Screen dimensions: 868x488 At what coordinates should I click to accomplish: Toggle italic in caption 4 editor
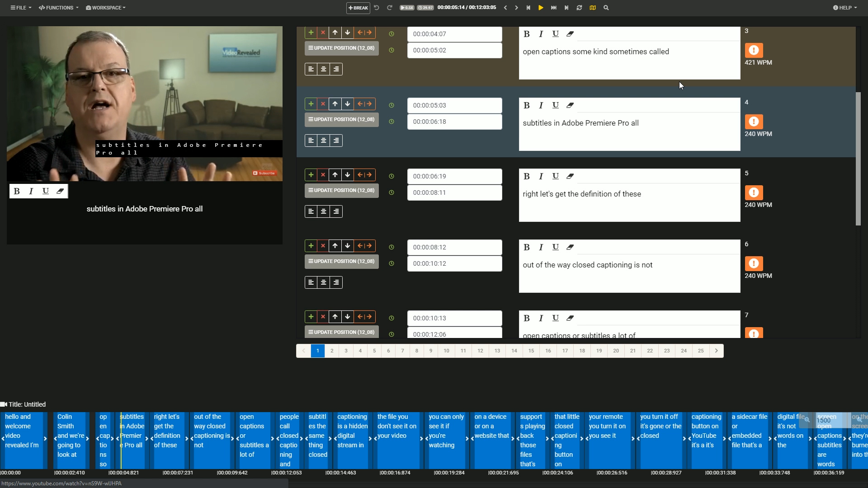541,105
